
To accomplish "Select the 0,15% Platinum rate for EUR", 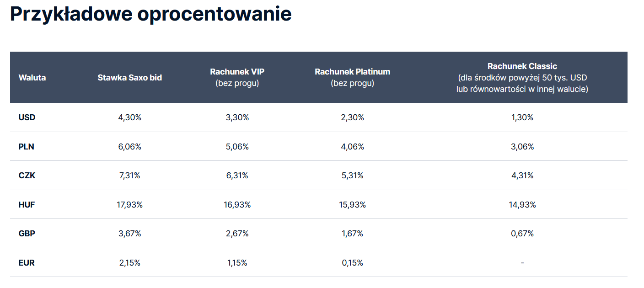I will [352, 263].
